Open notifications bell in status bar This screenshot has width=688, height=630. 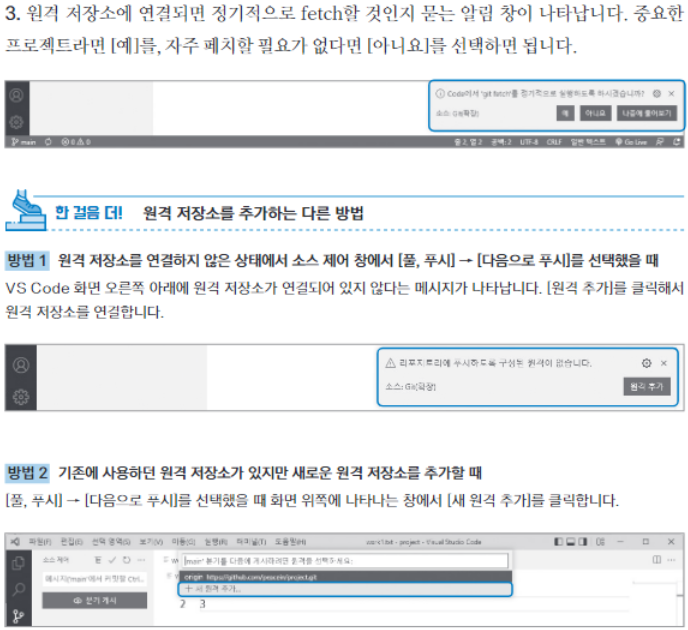676,142
